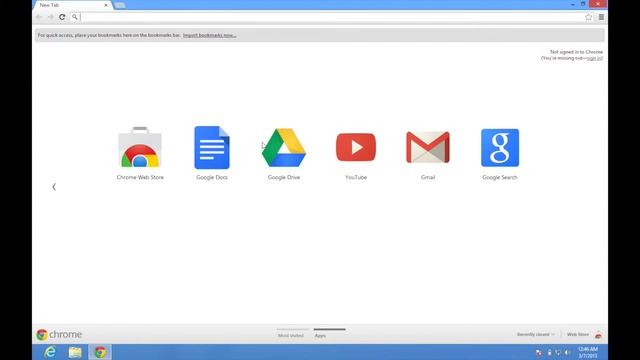Switch to Most visited page
The image size is (640, 360).
[291, 336]
